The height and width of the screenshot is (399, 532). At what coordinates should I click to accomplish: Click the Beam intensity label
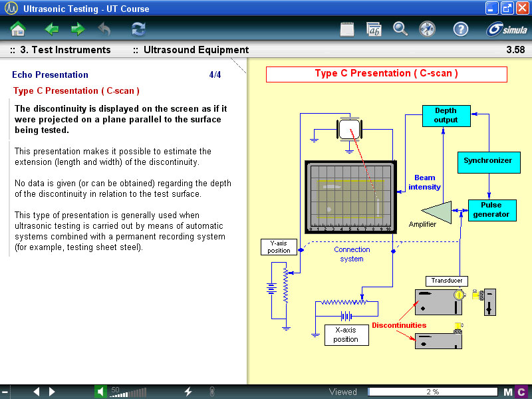424,182
